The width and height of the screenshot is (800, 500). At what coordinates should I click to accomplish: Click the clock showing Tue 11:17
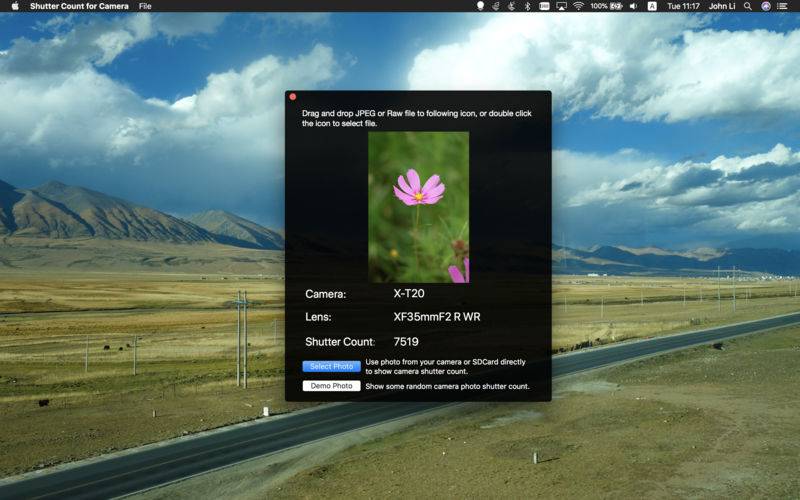coord(683,6)
